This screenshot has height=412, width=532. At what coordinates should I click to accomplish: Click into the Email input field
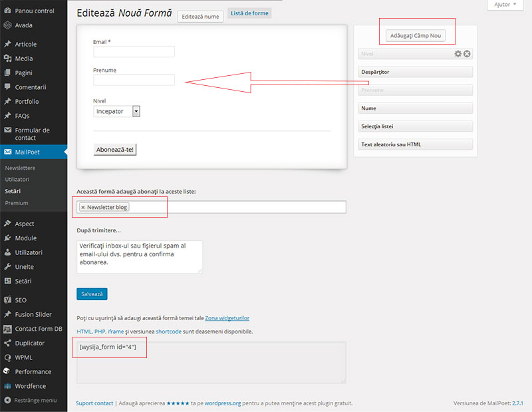click(x=134, y=52)
